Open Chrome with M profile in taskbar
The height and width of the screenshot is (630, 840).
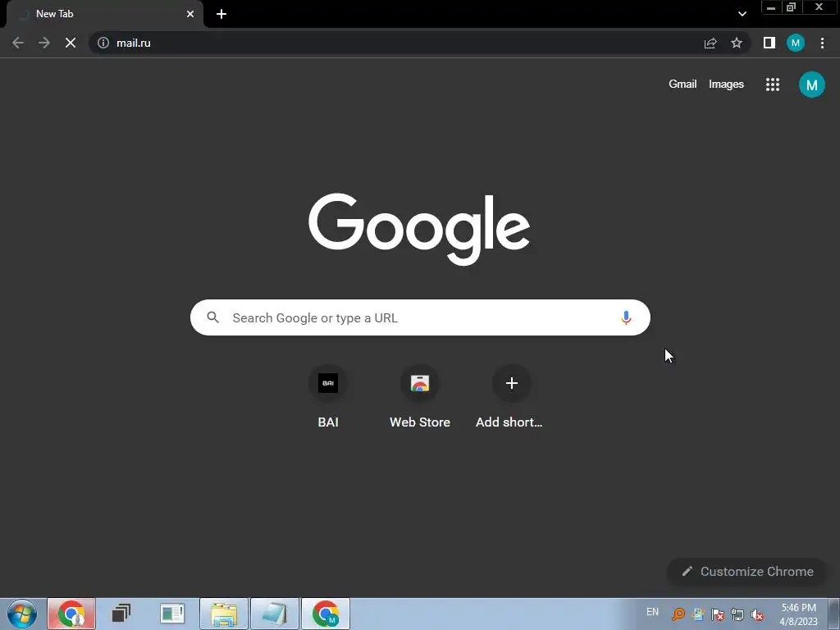coord(326,614)
